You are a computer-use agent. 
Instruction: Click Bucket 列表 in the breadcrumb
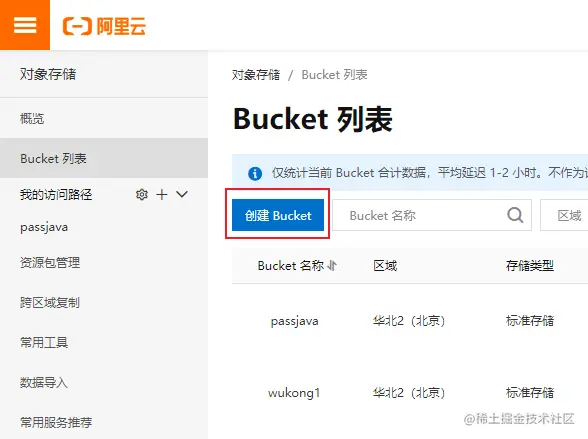334,75
